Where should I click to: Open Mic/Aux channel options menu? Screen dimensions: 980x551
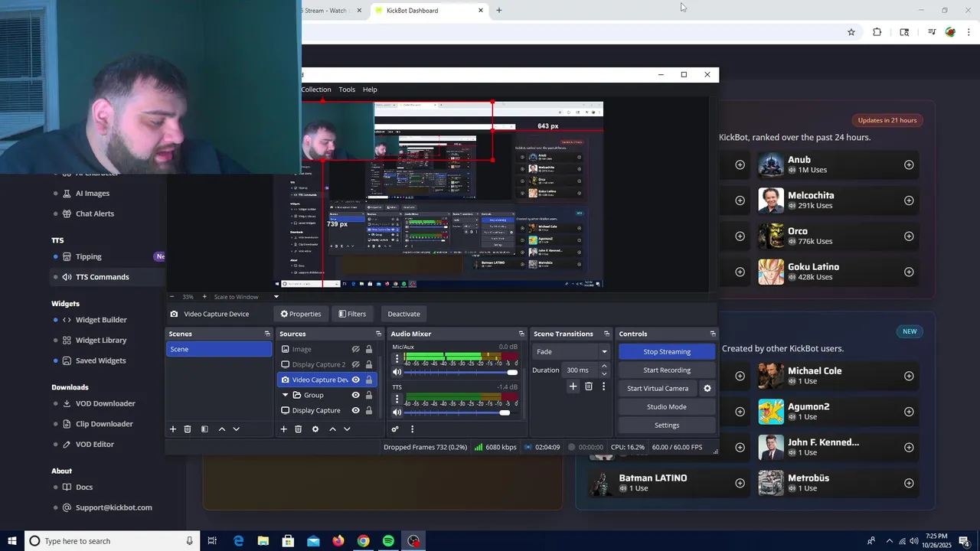click(x=397, y=359)
